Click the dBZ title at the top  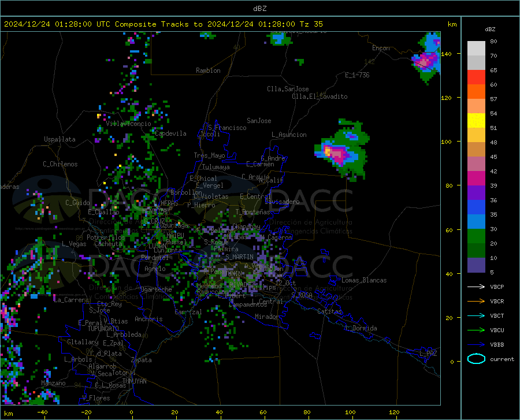259,9
